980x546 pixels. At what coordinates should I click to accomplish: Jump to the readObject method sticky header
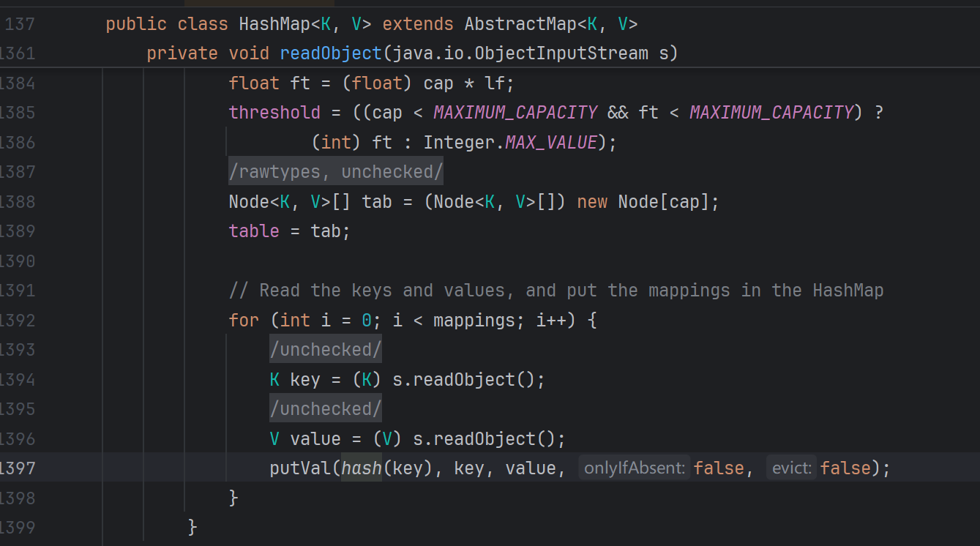[x=330, y=53]
